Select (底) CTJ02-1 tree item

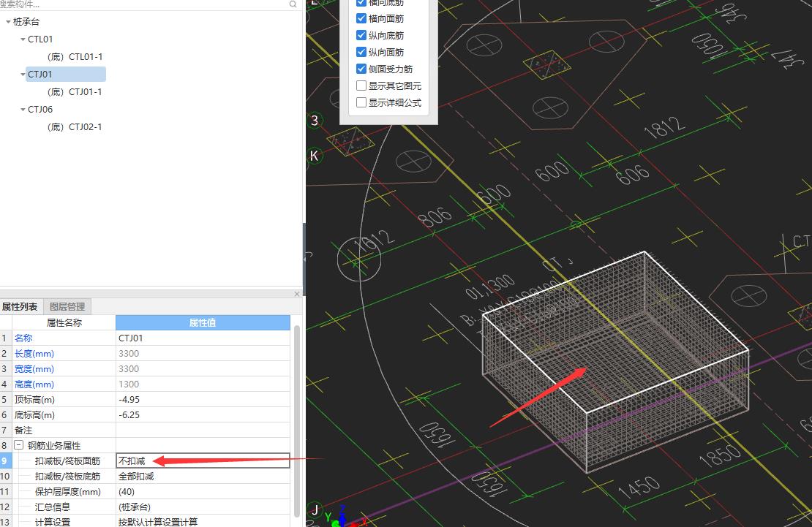[75, 127]
